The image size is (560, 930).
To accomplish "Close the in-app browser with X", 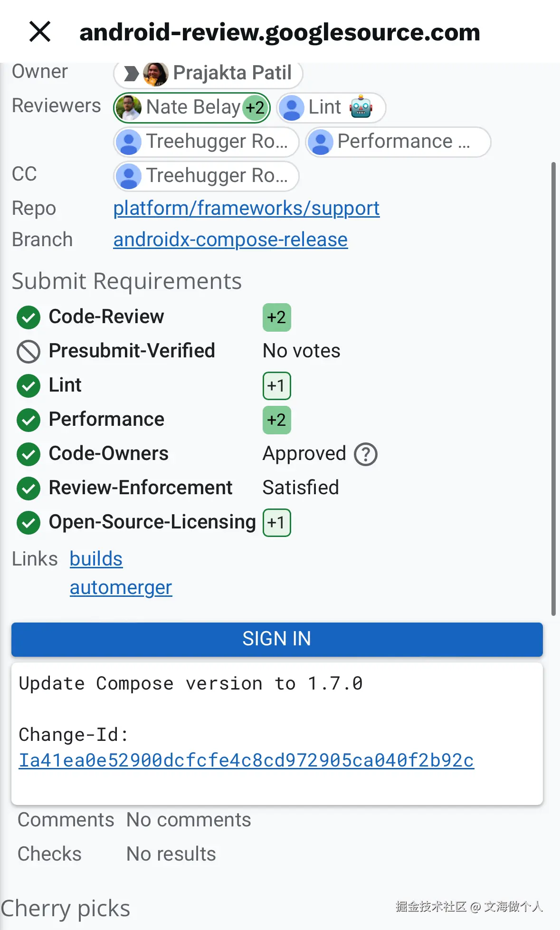I will 40,32.
